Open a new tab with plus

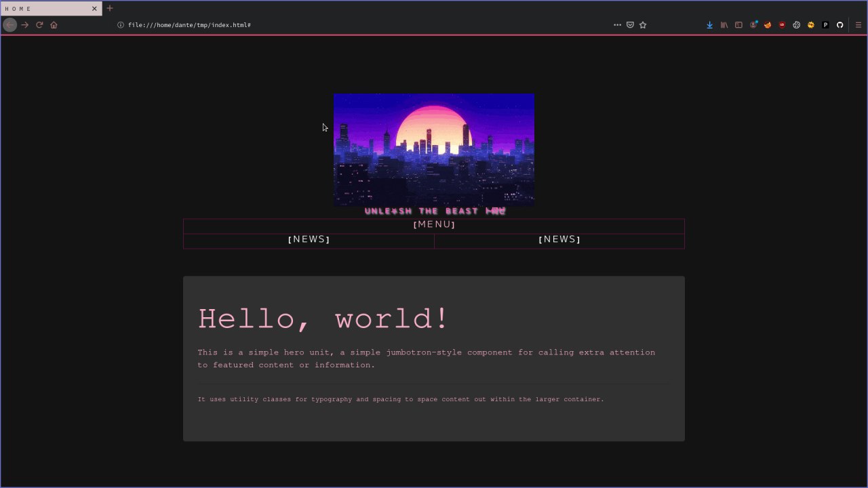click(x=110, y=8)
